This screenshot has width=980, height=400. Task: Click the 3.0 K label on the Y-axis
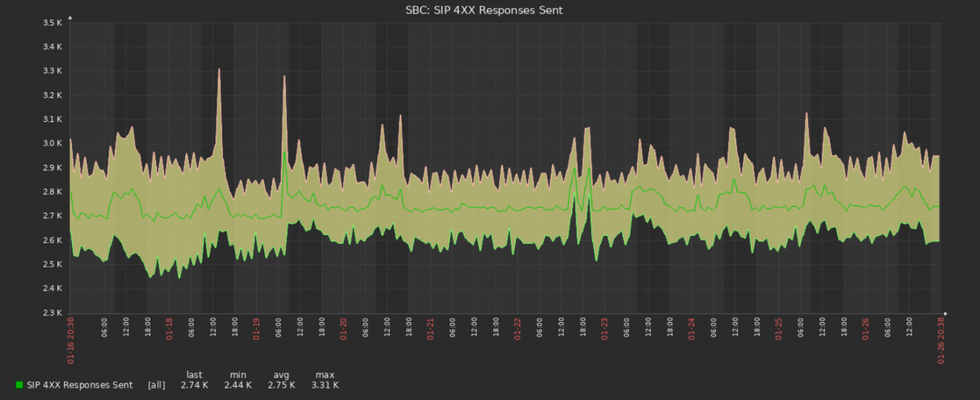click(x=52, y=143)
